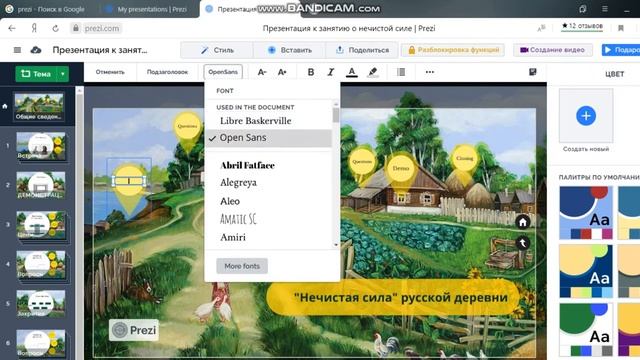The height and width of the screenshot is (360, 640).
Task: Bookmark the page in browser
Action: 621,28
